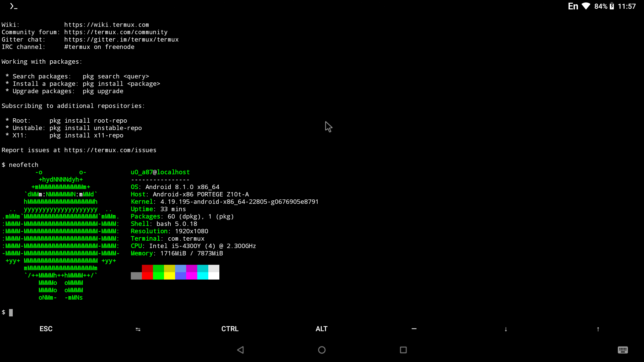Toggle the CTRL modifier key
644x362 pixels.
[x=230, y=329]
